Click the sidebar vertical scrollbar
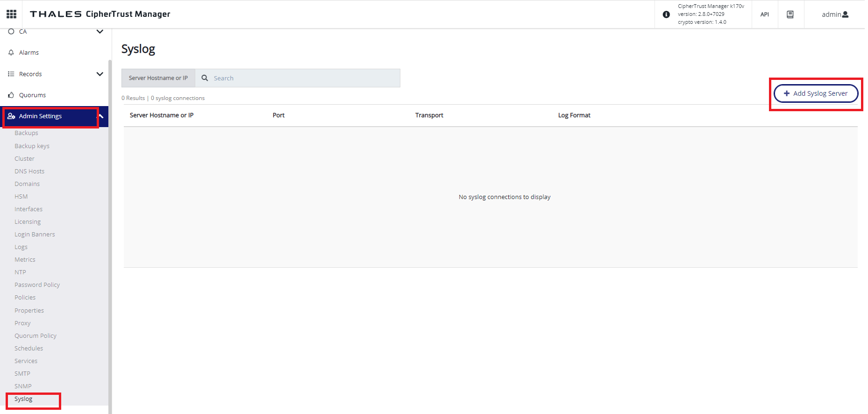The width and height of the screenshot is (868, 414). point(110,234)
